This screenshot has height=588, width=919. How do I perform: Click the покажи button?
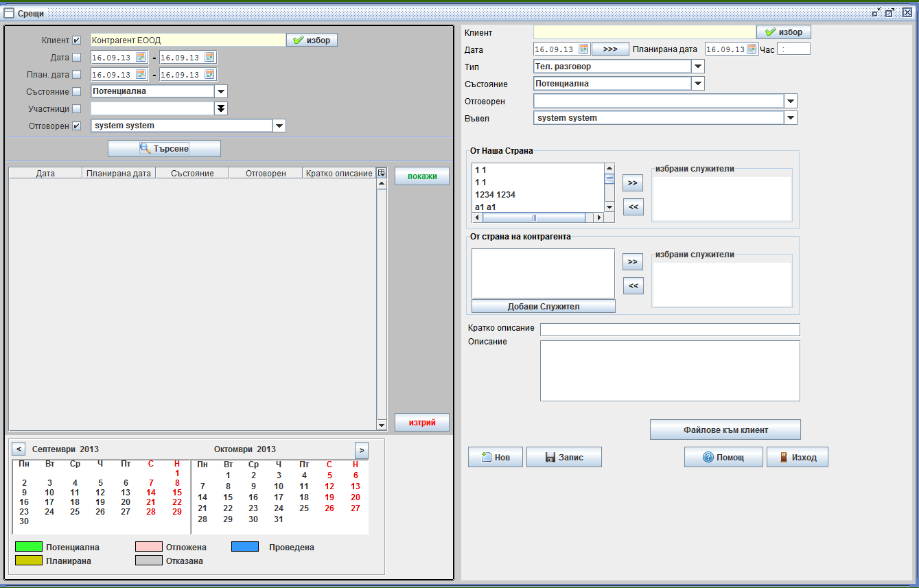pyautogui.click(x=422, y=176)
